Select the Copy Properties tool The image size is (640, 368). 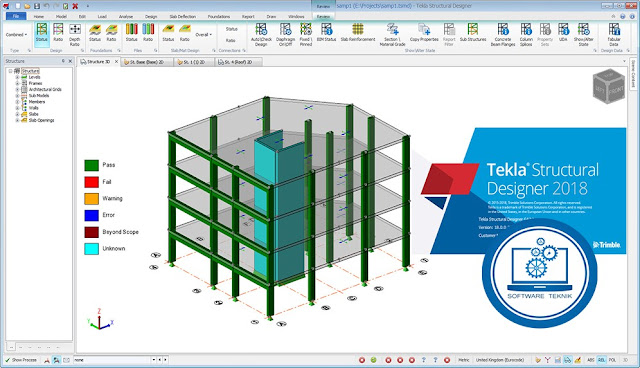click(424, 32)
